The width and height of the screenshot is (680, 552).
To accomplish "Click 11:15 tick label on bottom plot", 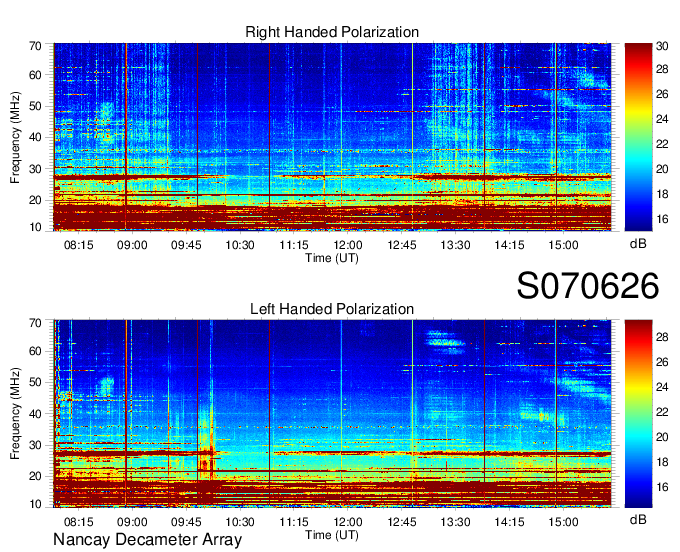I will tap(294, 522).
